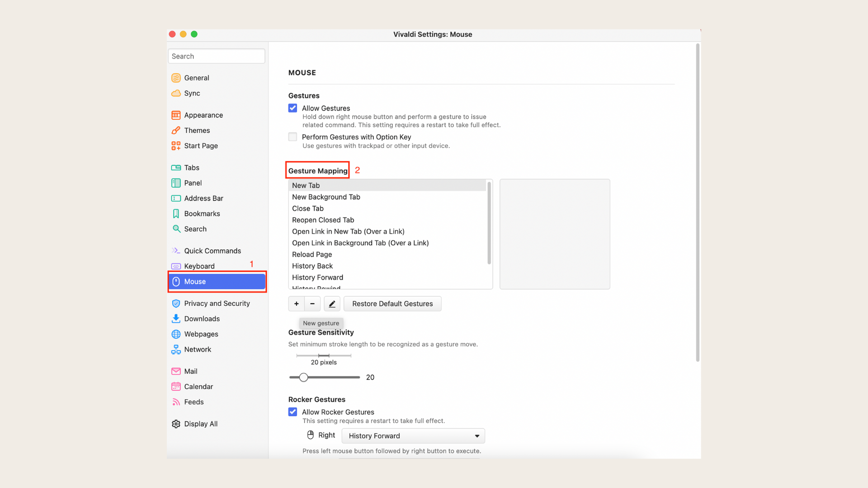This screenshot has width=868, height=488.
Task: Click the Keyboard sidebar icon
Action: [176, 266]
